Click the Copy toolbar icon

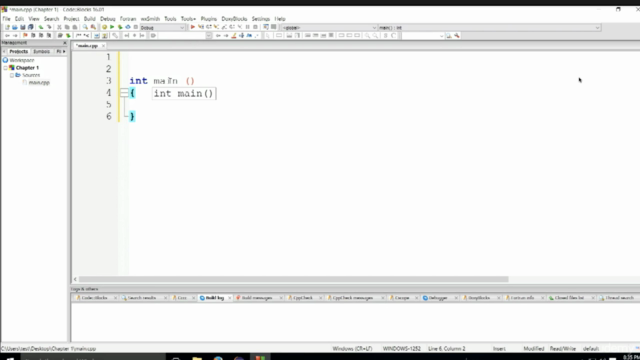click(x=67, y=27)
